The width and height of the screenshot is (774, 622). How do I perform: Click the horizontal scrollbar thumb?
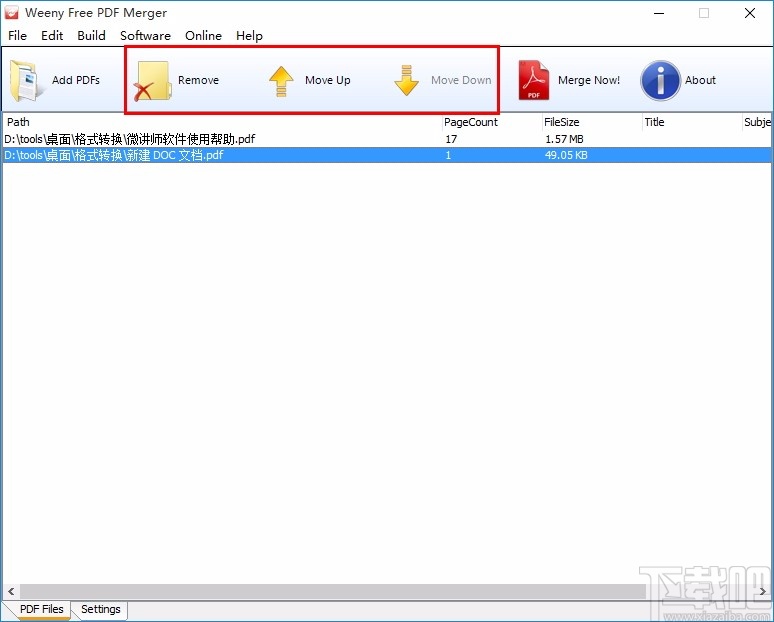(333, 591)
